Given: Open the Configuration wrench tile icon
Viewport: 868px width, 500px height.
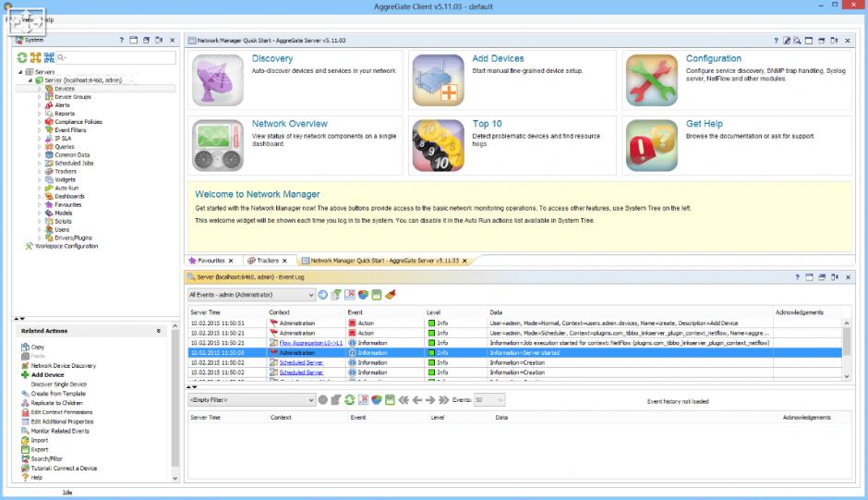Looking at the screenshot, I should [x=652, y=79].
